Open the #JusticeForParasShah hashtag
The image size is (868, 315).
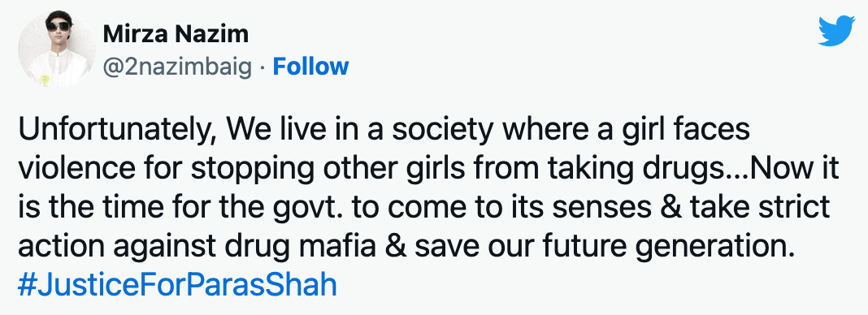point(177,285)
